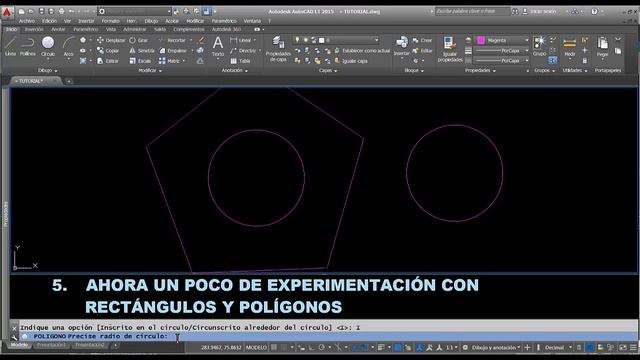Screen dimensions: 640x360
Task: Open the Edición menu
Action: [x=49, y=21]
